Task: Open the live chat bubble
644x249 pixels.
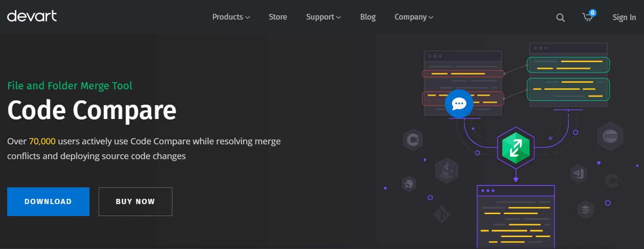Action: [459, 104]
